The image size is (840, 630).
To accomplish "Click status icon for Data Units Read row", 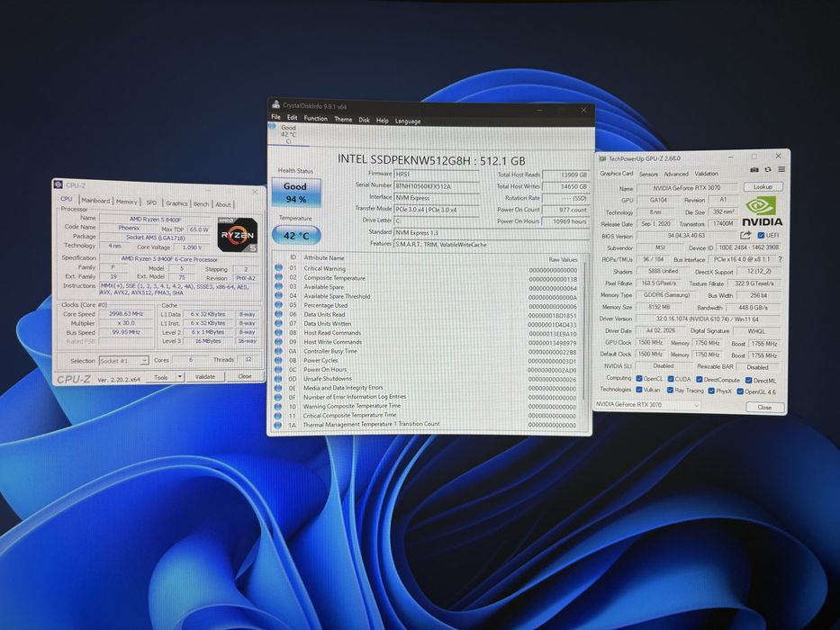I will tap(278, 314).
